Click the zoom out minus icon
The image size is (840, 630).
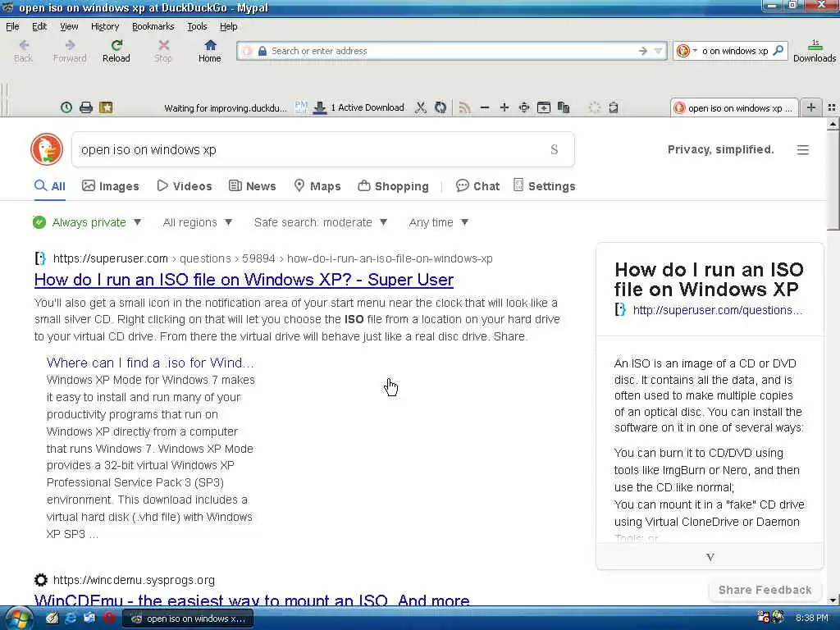coord(485,107)
